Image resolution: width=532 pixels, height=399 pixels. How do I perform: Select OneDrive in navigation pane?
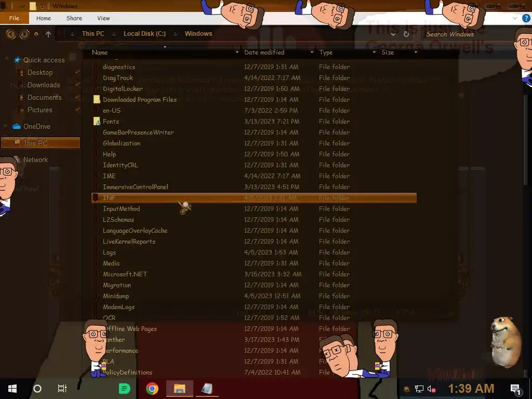[x=37, y=127]
